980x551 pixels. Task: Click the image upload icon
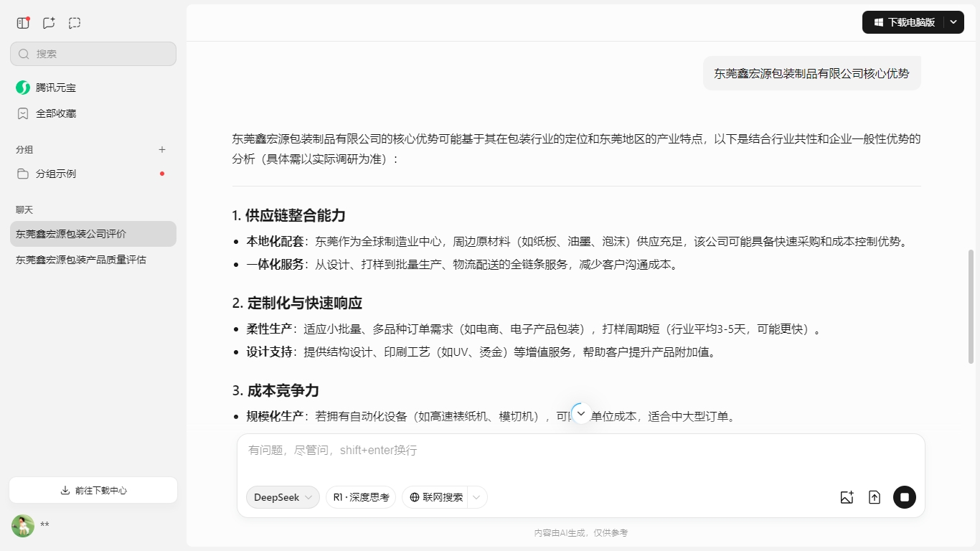pos(847,497)
